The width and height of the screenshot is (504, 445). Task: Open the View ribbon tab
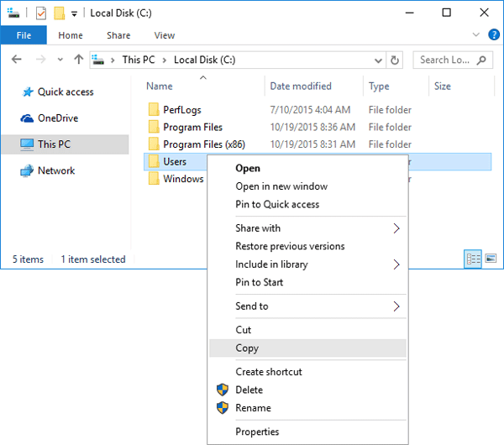[164, 35]
